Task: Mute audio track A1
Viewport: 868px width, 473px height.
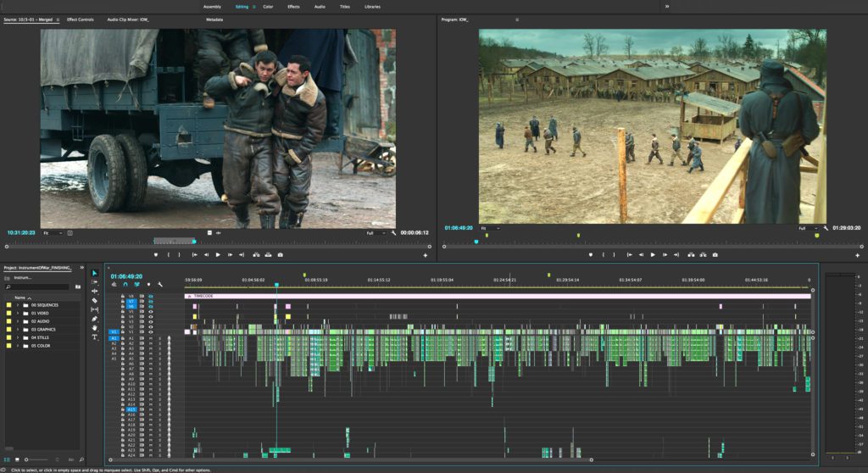Action: (151, 338)
